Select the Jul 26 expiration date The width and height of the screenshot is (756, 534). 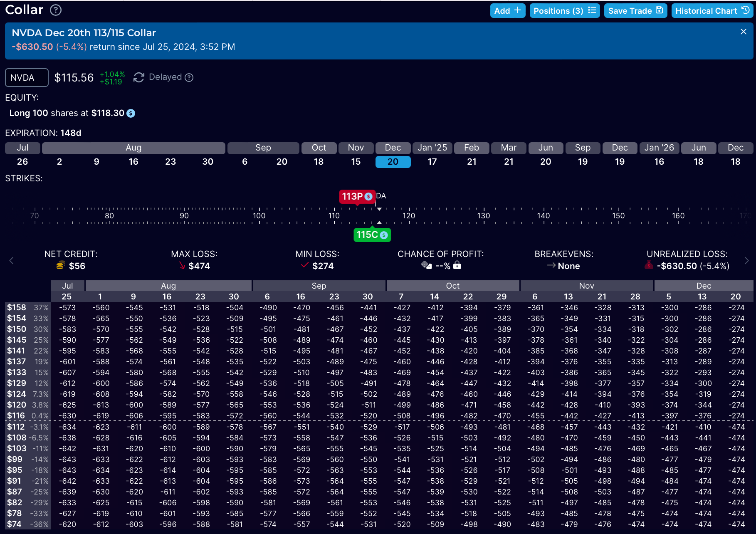point(22,162)
